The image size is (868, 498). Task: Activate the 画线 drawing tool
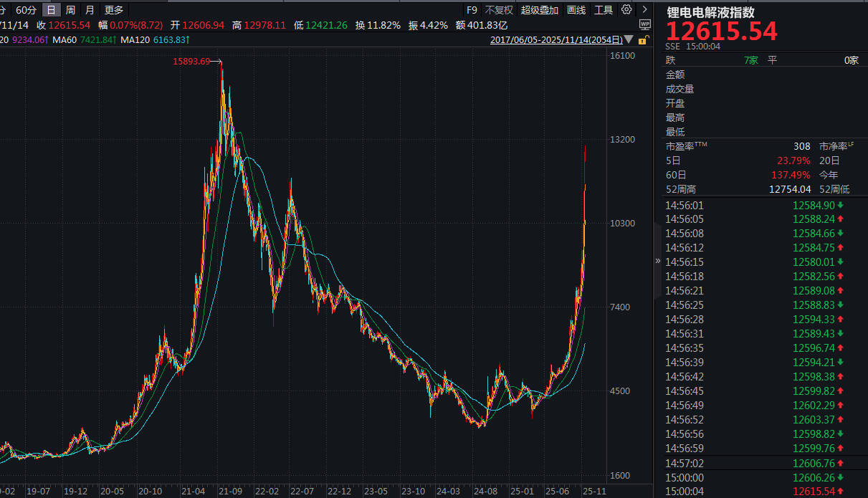[x=576, y=10]
